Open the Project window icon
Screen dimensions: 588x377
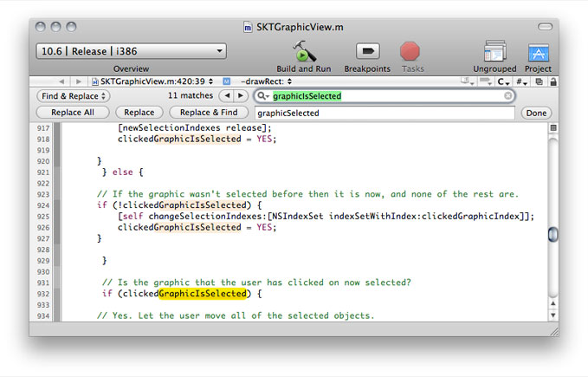pyautogui.click(x=538, y=51)
